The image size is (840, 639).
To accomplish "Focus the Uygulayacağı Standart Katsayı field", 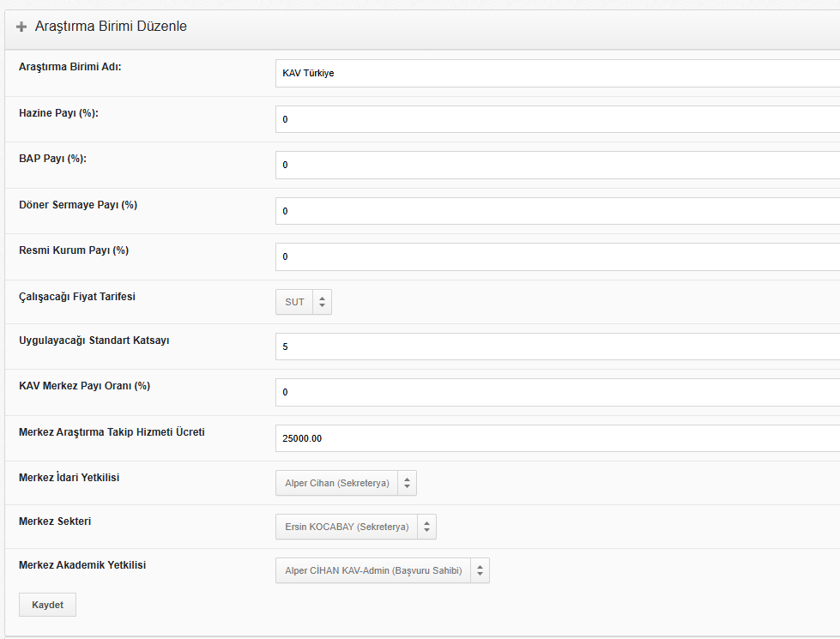I will click(x=558, y=347).
